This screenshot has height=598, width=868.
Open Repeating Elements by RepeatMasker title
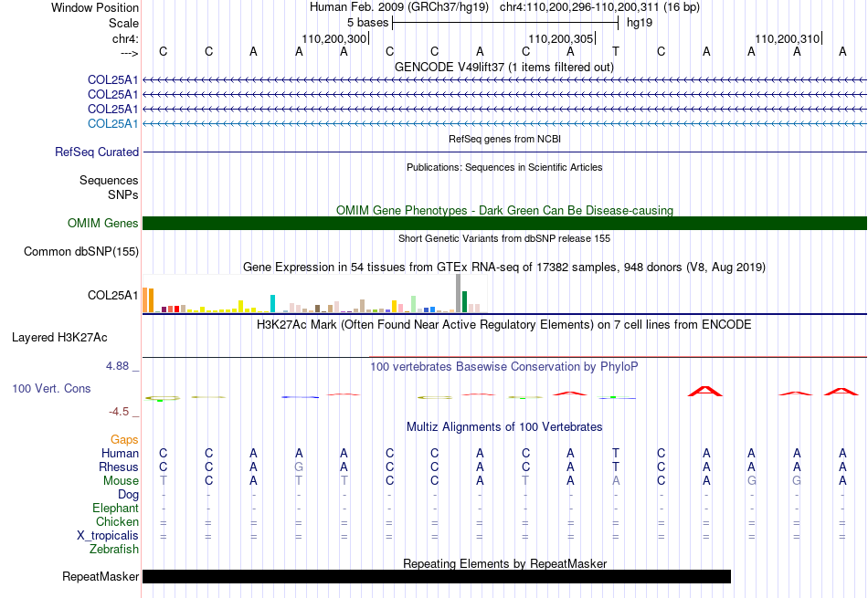[504, 563]
